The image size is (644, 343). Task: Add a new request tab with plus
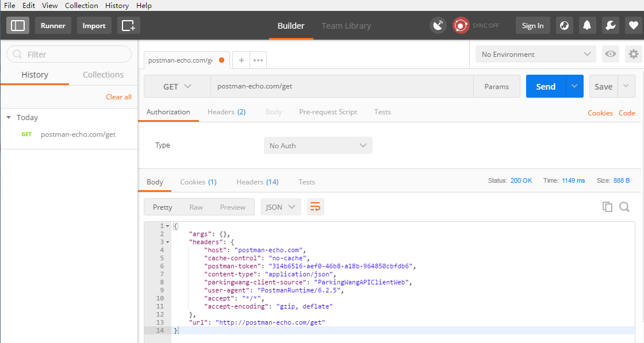[x=241, y=60]
